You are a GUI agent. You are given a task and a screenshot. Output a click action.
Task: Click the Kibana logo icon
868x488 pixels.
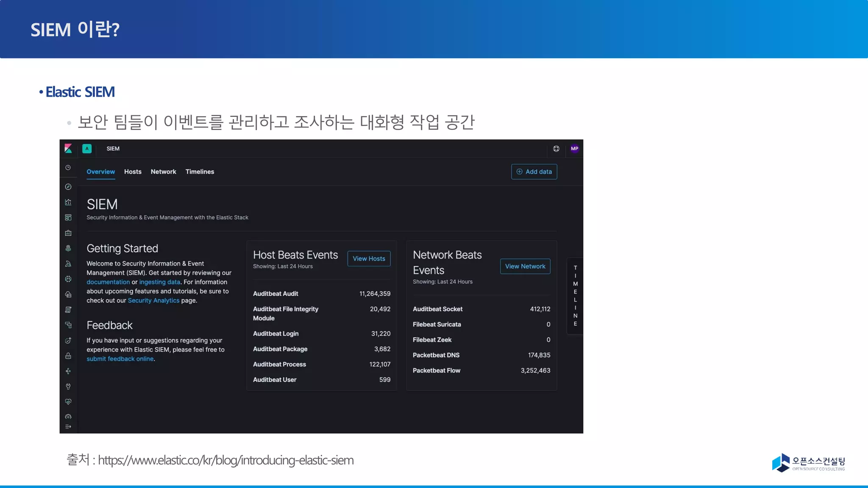[x=68, y=149]
